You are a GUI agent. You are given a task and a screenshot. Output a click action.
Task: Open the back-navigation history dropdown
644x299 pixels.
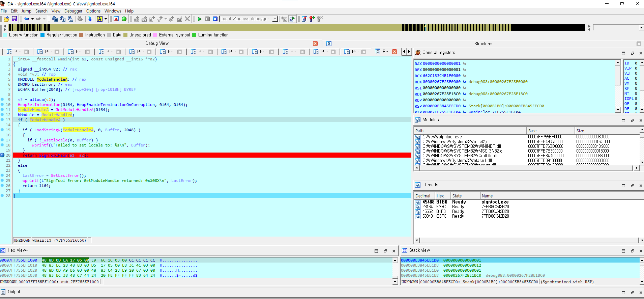click(32, 19)
